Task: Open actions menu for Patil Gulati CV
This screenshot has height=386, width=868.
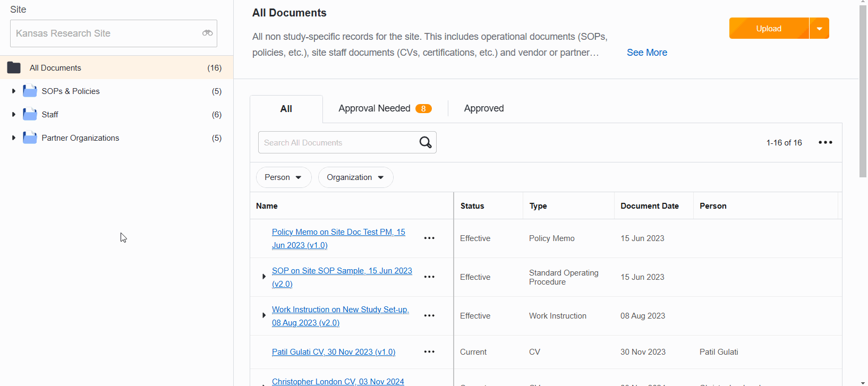Action: [x=429, y=352]
